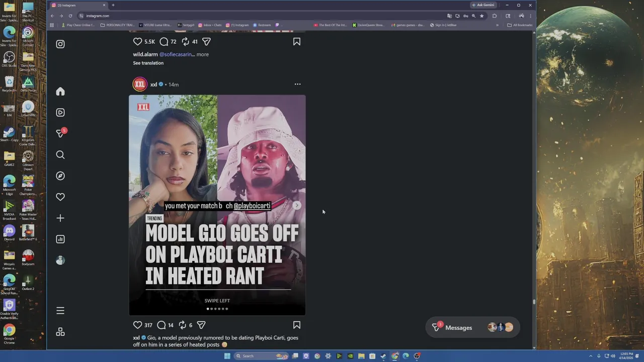The image size is (644, 362).
Task: Click the page vertical scrollbar thumb
Action: (x=534, y=302)
